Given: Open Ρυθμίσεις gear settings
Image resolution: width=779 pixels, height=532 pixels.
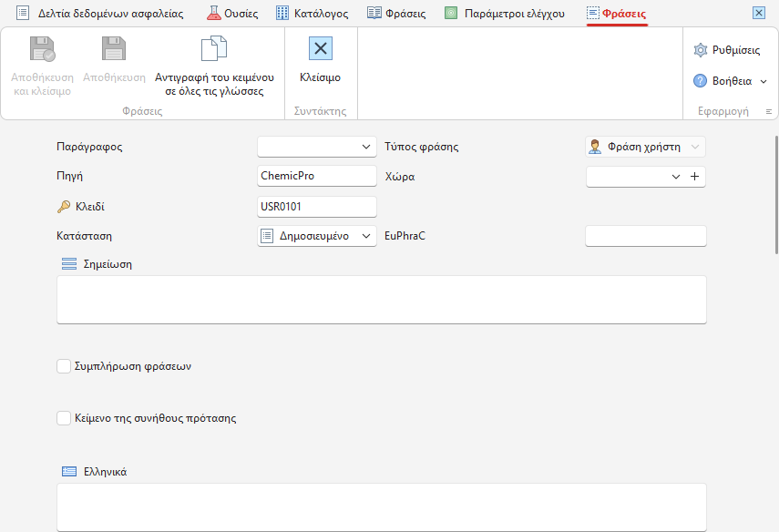Looking at the screenshot, I should point(700,50).
